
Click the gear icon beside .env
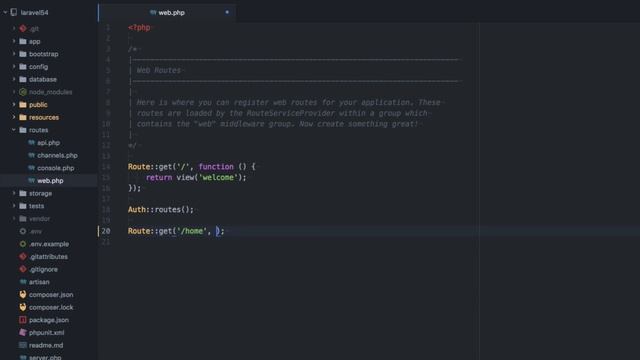point(23,231)
